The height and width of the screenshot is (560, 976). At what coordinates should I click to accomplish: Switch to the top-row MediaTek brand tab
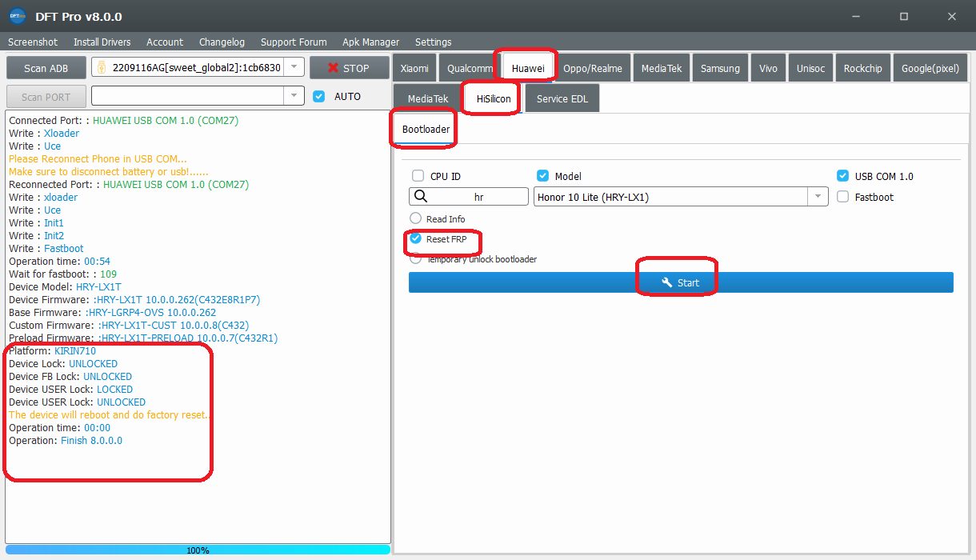click(662, 68)
